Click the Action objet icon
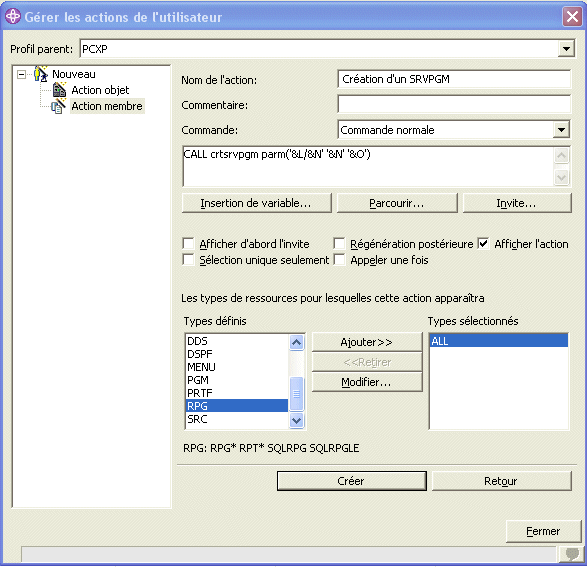This screenshot has height=567, width=587. click(x=60, y=90)
